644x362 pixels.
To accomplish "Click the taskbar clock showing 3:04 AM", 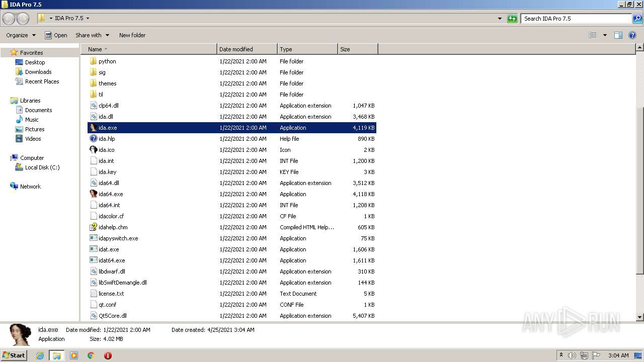I will pos(618,355).
